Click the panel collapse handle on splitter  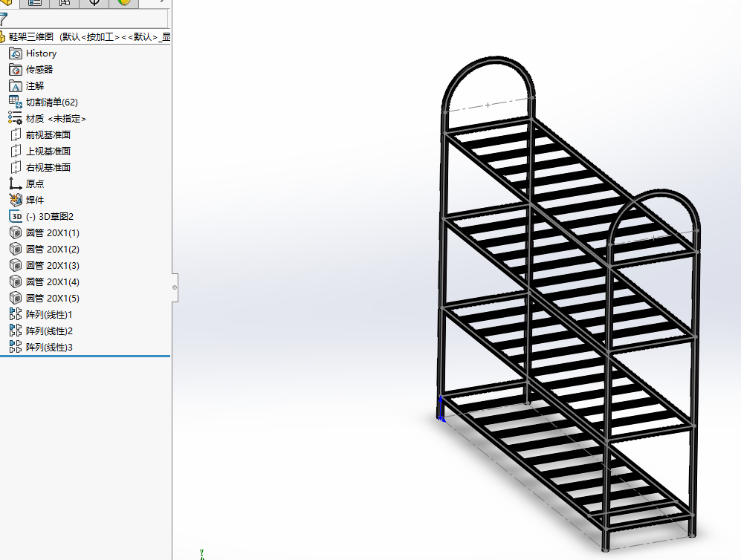click(175, 287)
